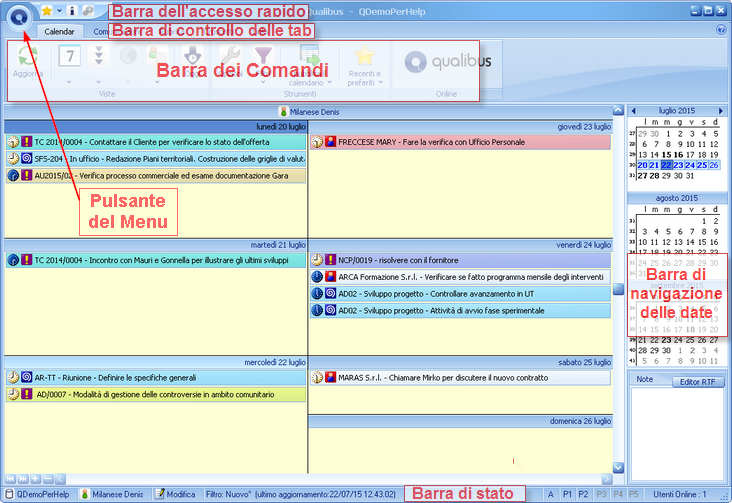Click the info 'i' icon in quick access bar

pyautogui.click(x=72, y=11)
